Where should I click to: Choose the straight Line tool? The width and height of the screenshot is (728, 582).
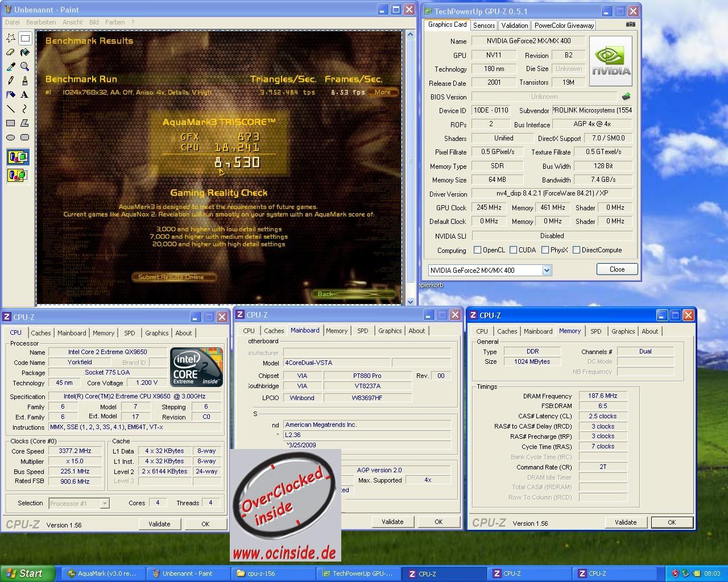pyautogui.click(x=11, y=109)
